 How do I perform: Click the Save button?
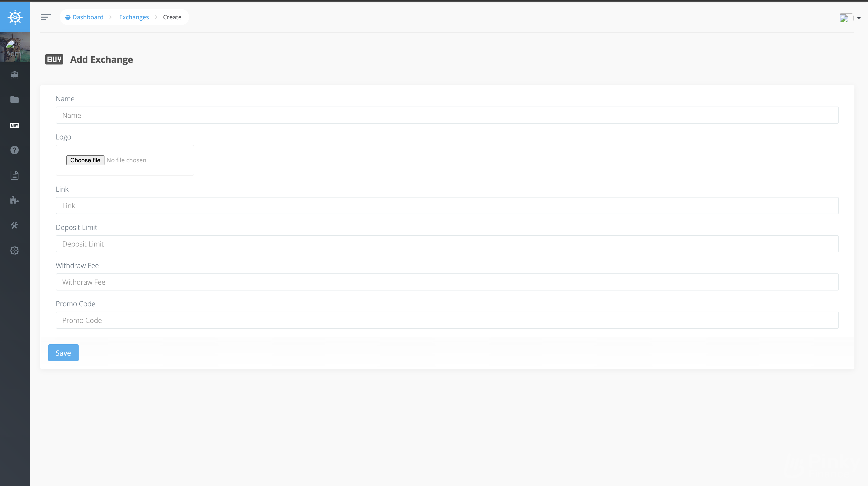point(63,352)
